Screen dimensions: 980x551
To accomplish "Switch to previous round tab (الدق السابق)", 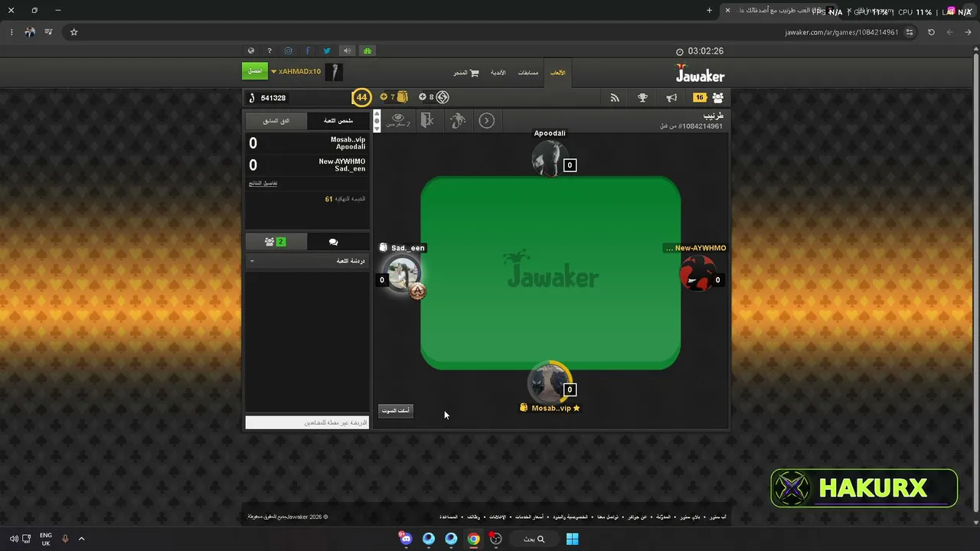I will (276, 121).
